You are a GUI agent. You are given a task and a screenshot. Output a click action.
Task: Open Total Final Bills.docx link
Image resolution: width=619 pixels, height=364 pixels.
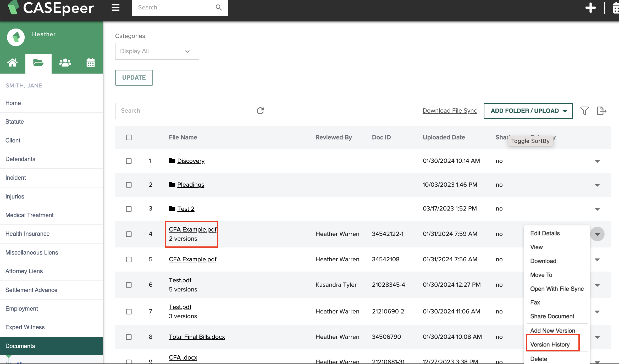point(197,337)
